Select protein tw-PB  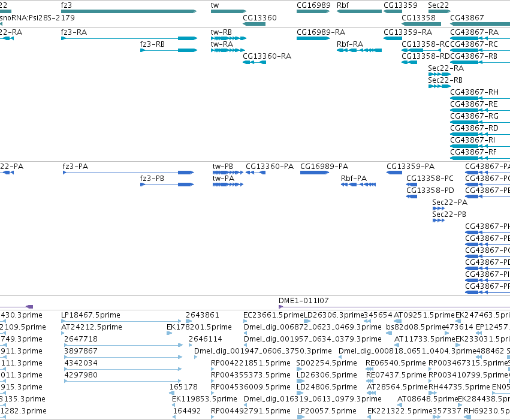click(x=228, y=173)
